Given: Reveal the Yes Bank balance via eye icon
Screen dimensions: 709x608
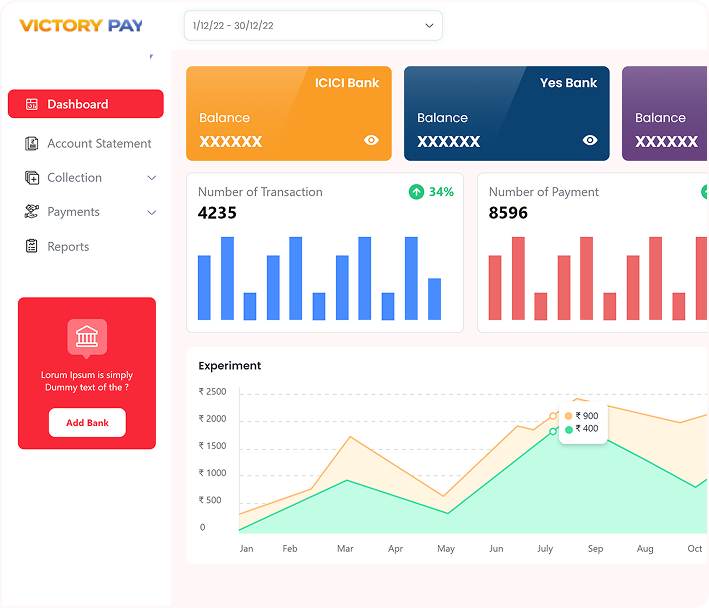Looking at the screenshot, I should (x=590, y=141).
